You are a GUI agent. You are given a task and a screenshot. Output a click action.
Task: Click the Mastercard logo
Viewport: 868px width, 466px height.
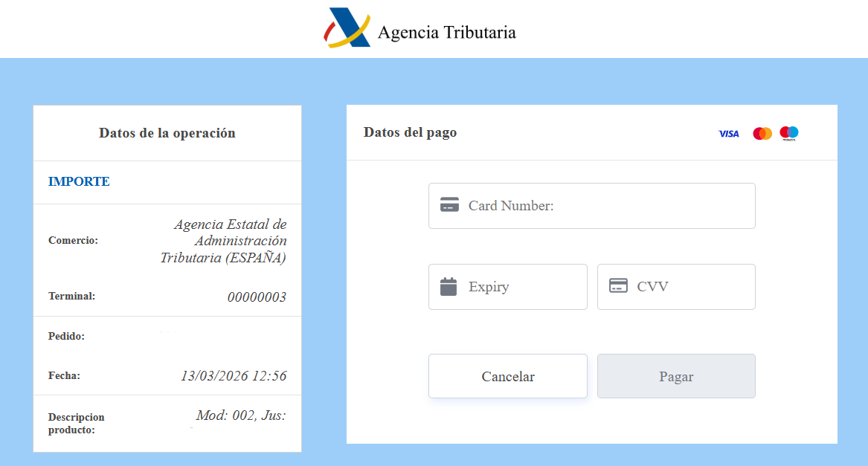(762, 134)
